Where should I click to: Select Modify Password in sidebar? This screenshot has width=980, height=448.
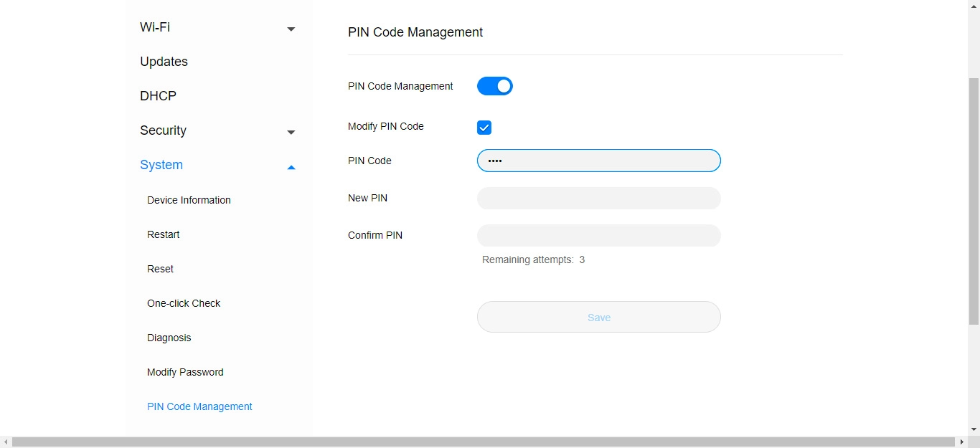(x=185, y=372)
